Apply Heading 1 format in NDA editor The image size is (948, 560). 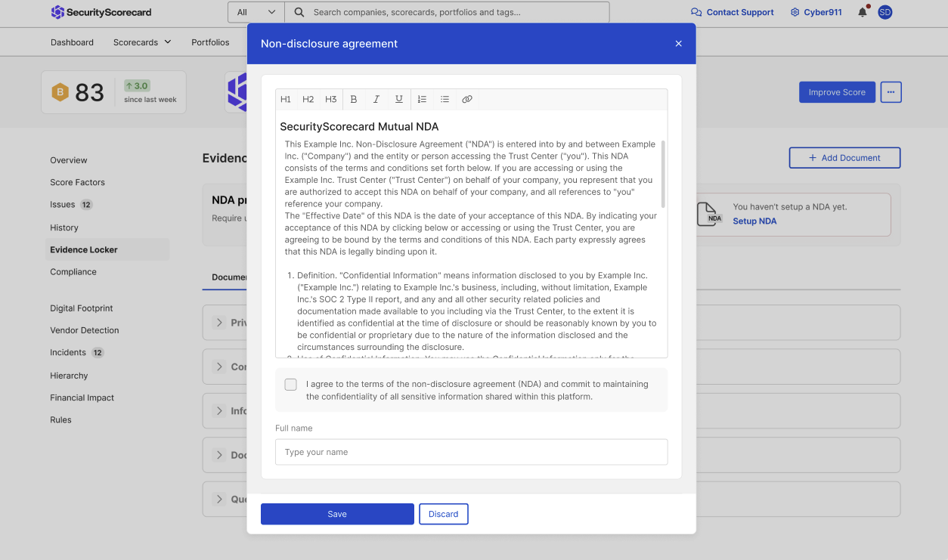[286, 99]
